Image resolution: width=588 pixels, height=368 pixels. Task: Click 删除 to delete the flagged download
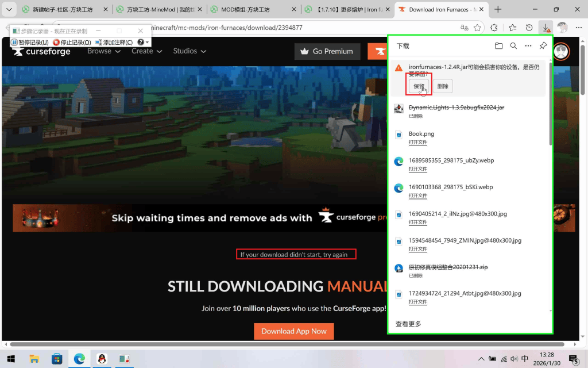tap(443, 86)
